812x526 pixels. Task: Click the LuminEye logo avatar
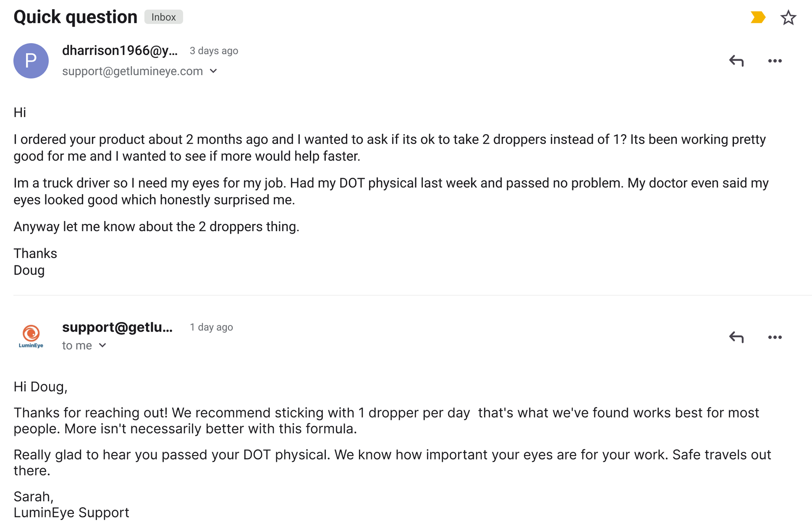[31, 336]
